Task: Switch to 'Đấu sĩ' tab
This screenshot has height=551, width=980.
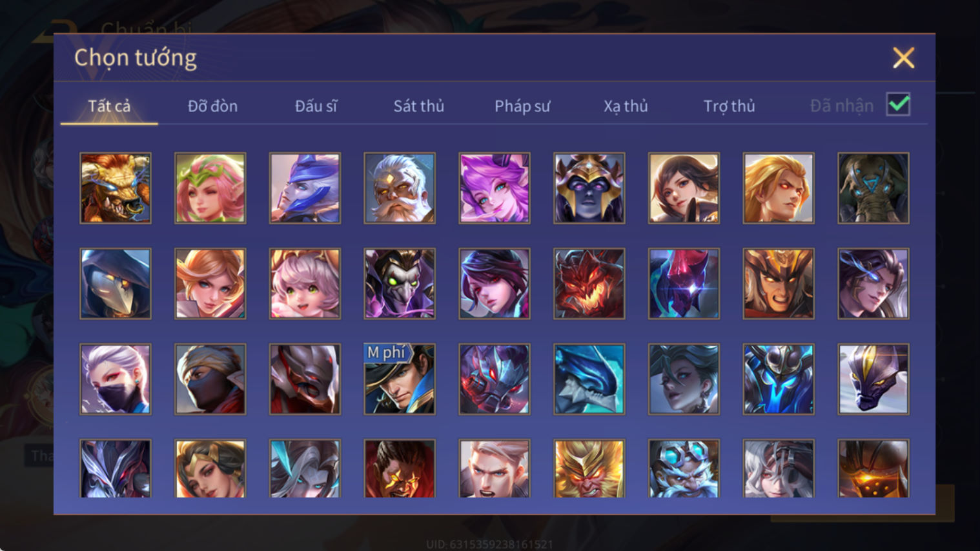Action: [x=316, y=106]
